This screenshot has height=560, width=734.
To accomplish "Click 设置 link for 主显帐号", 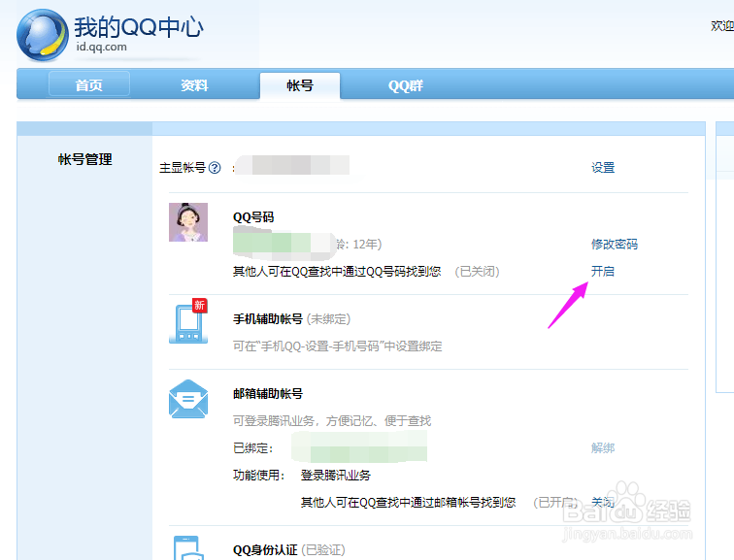I will (x=603, y=168).
